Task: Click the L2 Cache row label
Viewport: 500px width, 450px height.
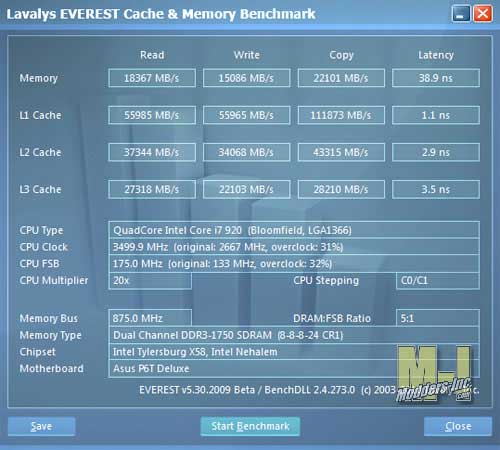Action: tap(40, 152)
